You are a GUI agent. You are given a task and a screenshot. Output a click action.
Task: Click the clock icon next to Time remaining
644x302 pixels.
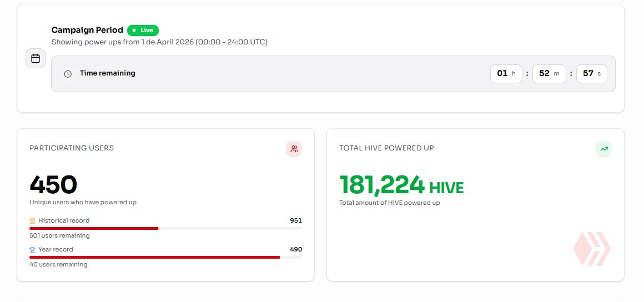[68, 73]
